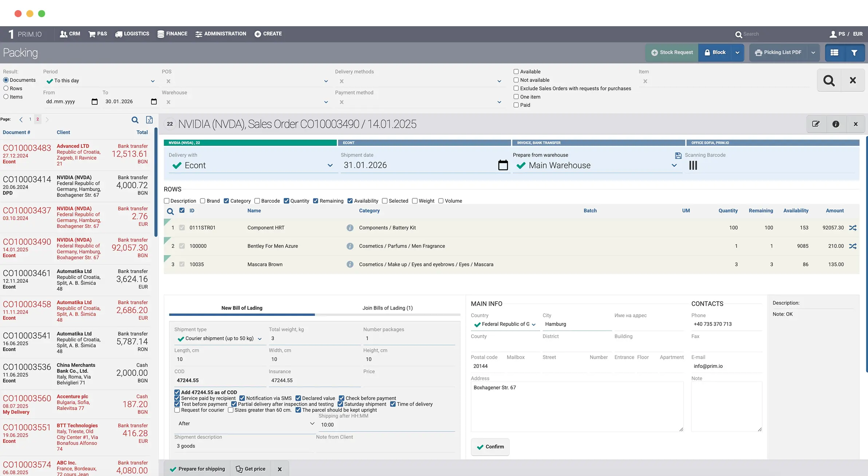Expand the Block button arrow
The width and height of the screenshot is (868, 476).
pos(737,53)
